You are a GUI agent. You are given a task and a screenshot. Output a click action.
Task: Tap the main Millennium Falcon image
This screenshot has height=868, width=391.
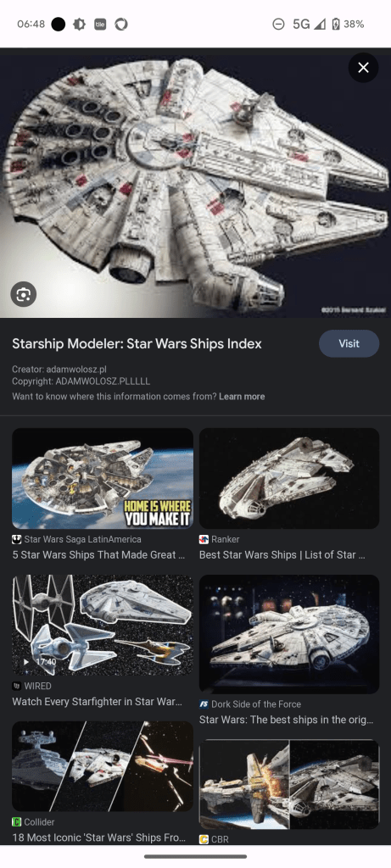point(195,183)
